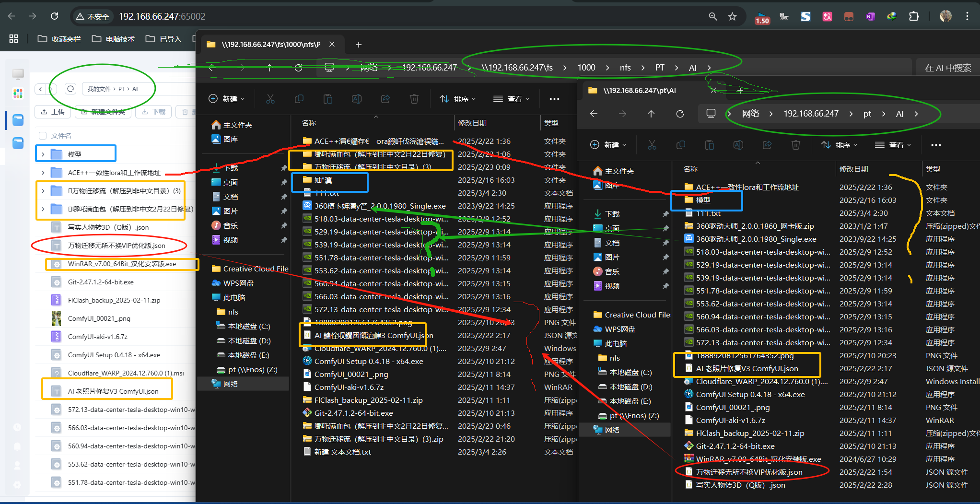
Task: Go back in the right Explorer window
Action: (x=594, y=114)
